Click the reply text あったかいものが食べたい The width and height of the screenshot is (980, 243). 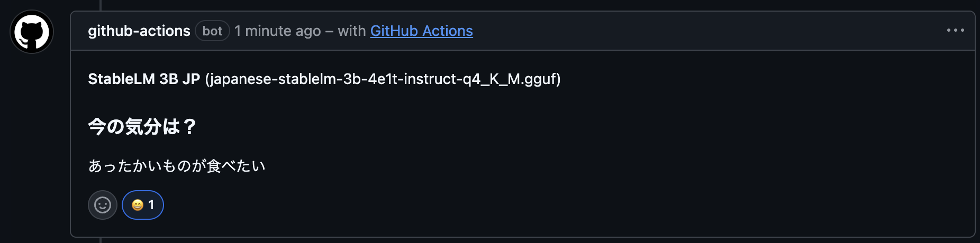[x=177, y=166]
